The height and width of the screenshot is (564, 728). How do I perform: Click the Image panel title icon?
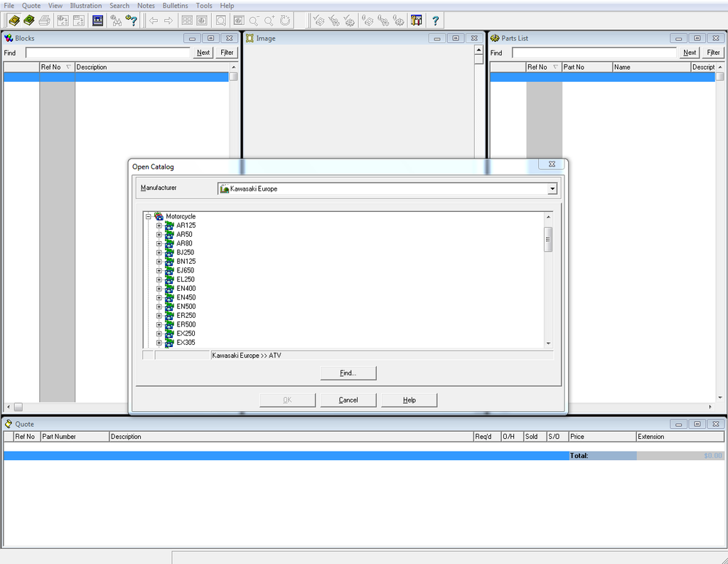pyautogui.click(x=250, y=38)
